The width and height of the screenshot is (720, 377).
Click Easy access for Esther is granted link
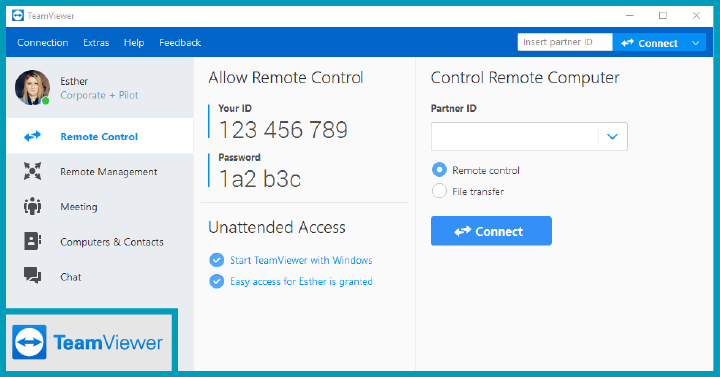(x=301, y=281)
